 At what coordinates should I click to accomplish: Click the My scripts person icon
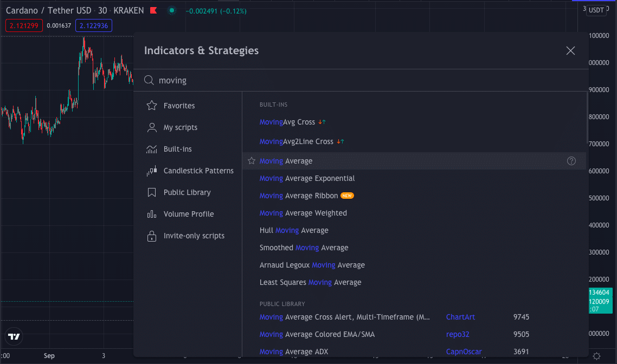152,127
